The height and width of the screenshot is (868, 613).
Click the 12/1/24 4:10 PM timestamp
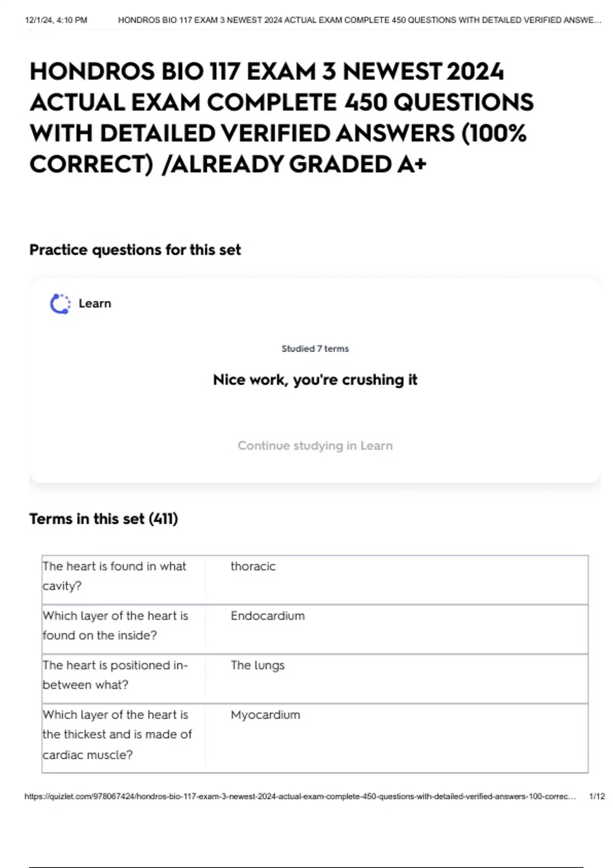(56, 20)
